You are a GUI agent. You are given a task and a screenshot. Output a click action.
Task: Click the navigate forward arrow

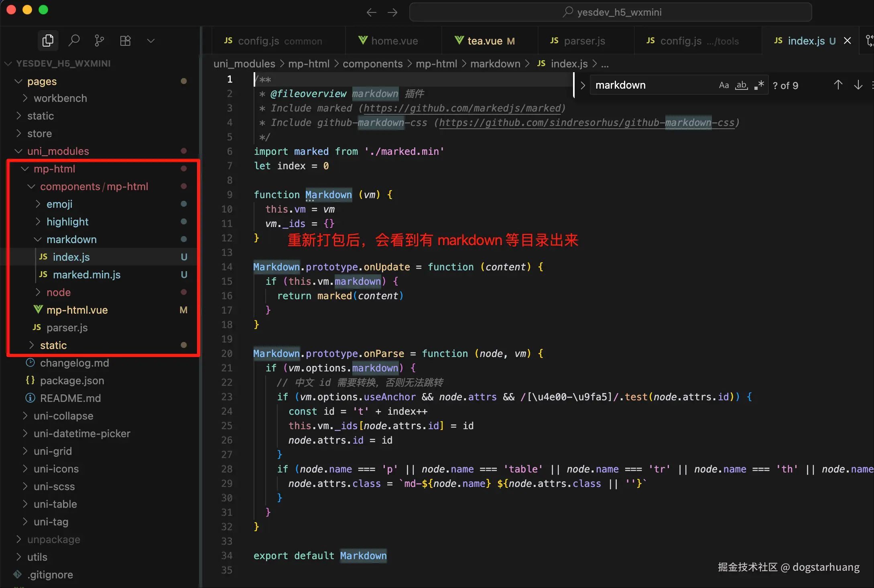click(392, 12)
